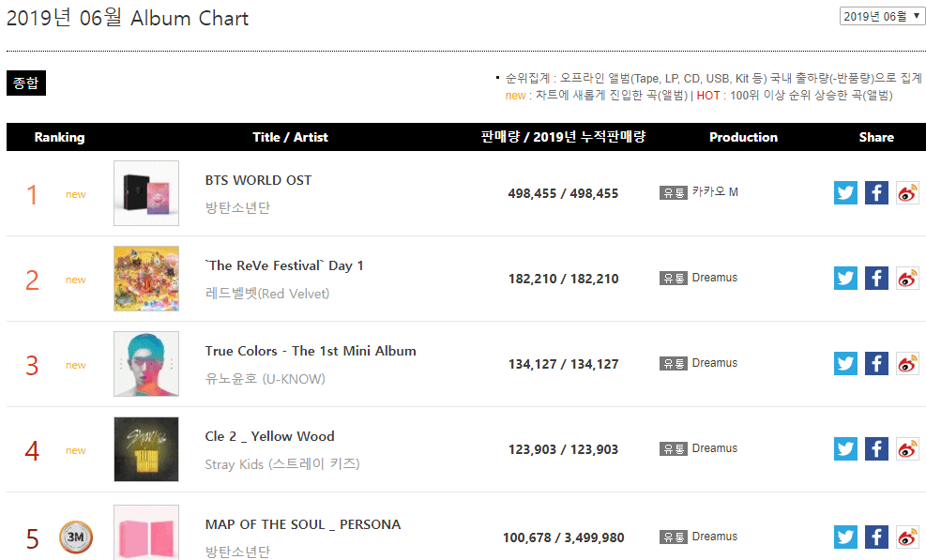This screenshot has width=926, height=560.
Task: Share Cle 2 Yellow Wood on Facebook
Action: pyautogui.click(x=876, y=448)
